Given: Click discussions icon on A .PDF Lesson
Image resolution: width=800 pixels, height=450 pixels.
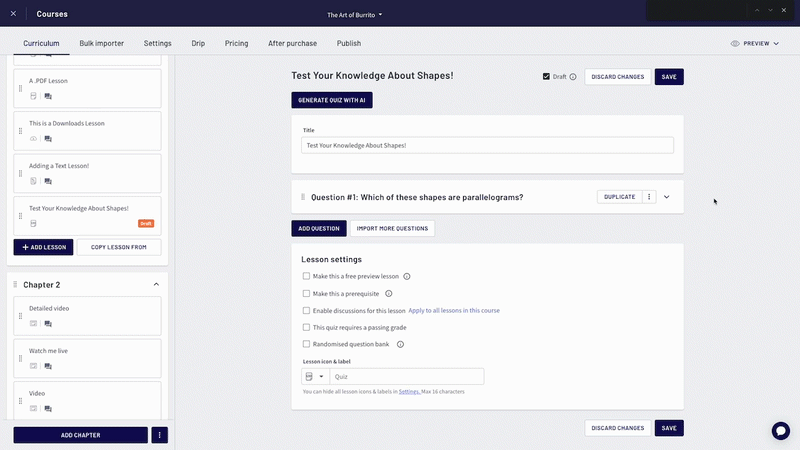Looking at the screenshot, I should (x=48, y=96).
